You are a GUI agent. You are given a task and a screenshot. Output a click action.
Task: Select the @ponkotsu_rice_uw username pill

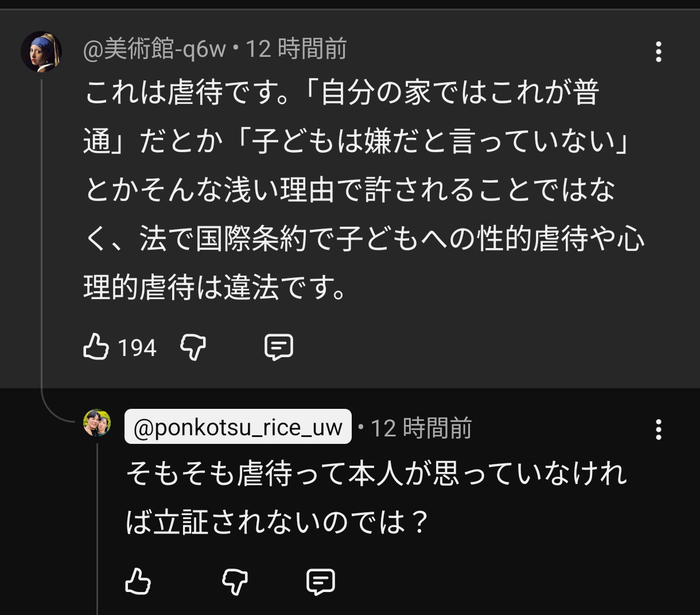pyautogui.click(x=237, y=427)
